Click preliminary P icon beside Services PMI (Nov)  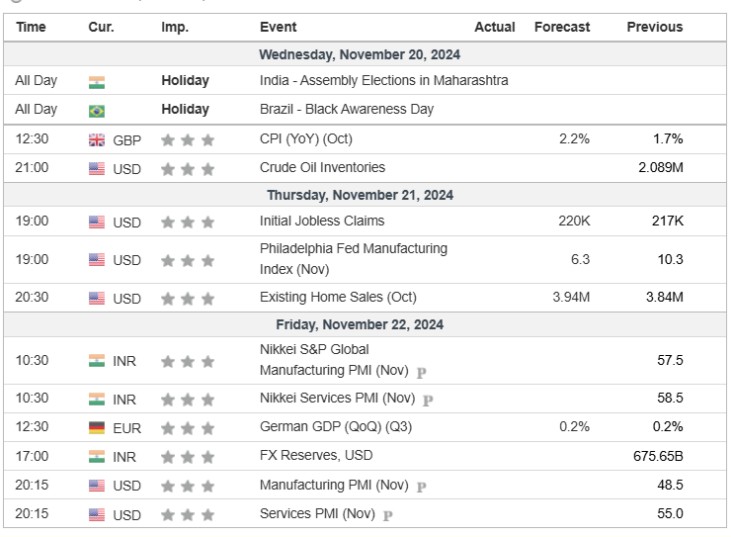tap(387, 516)
